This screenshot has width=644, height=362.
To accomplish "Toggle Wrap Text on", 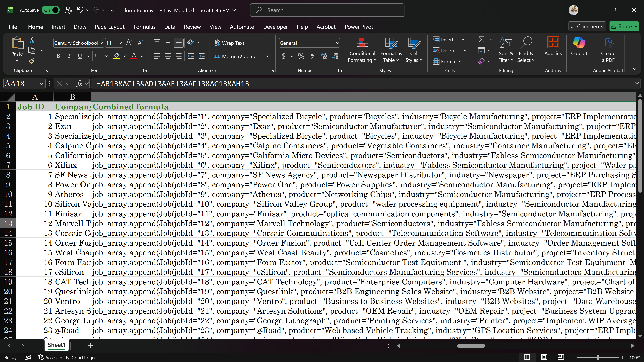I will [x=229, y=43].
